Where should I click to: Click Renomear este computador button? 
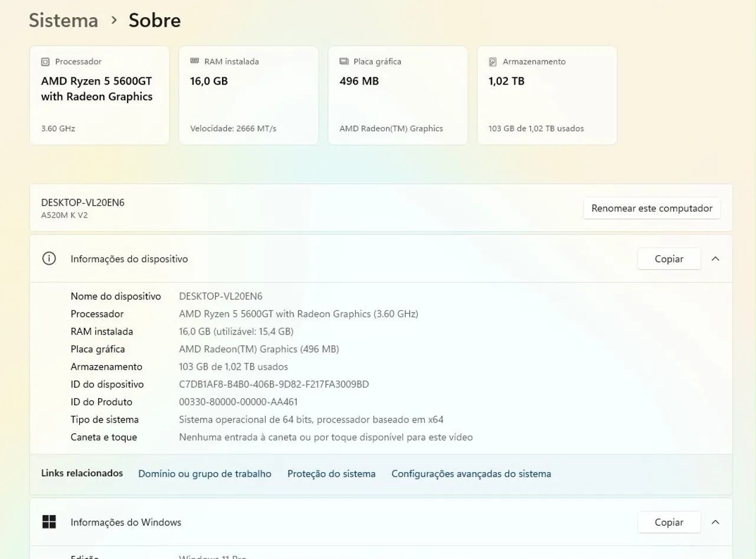click(652, 208)
